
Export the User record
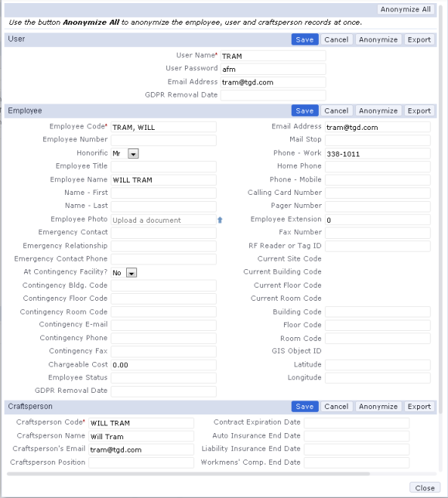coord(419,39)
